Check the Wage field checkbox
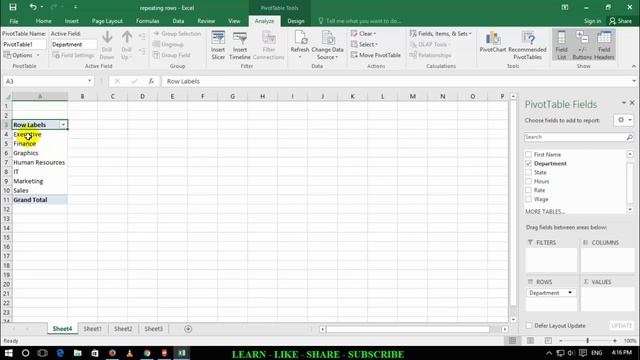This screenshot has height=360, width=640. (529, 199)
